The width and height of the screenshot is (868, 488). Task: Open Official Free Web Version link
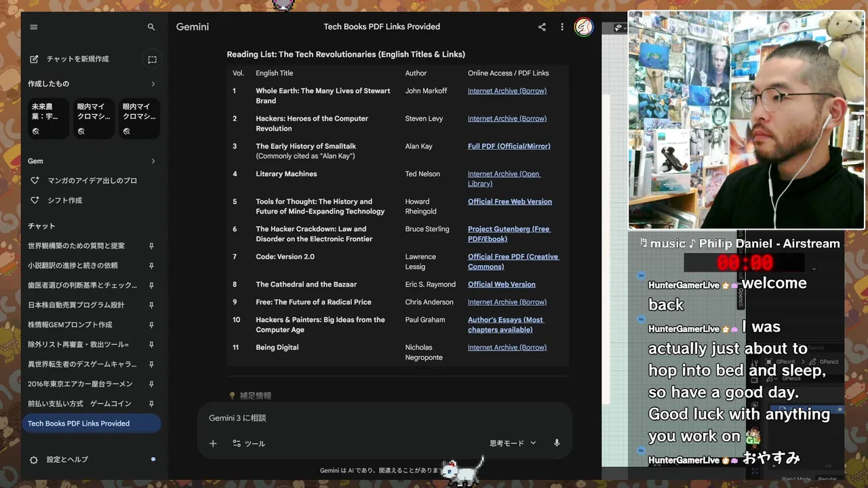tap(510, 202)
